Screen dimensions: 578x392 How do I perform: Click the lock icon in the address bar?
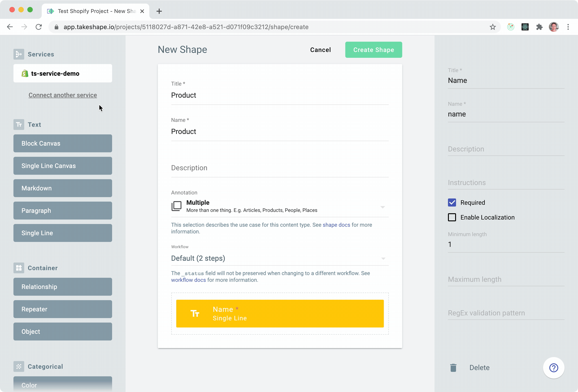click(56, 27)
